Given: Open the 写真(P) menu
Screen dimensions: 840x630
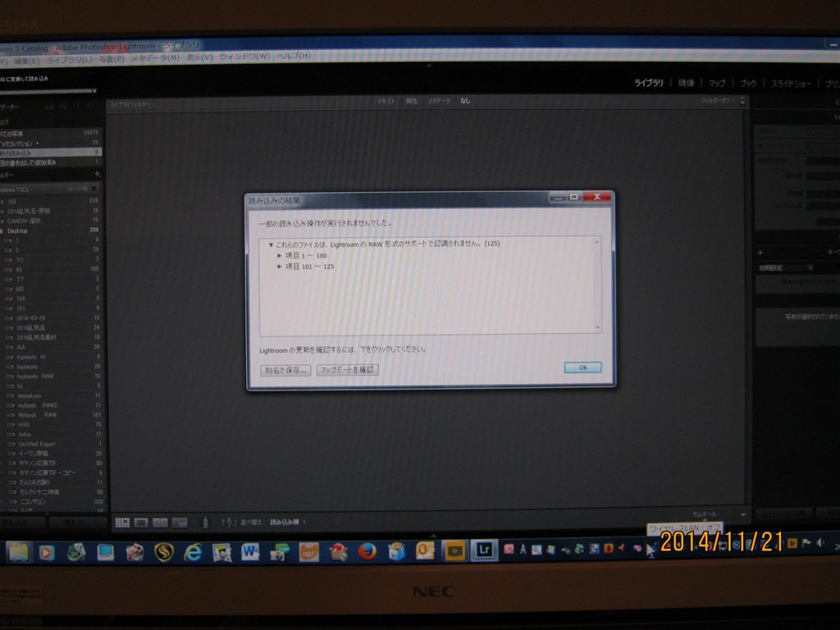Looking at the screenshot, I should pyautogui.click(x=112, y=59).
